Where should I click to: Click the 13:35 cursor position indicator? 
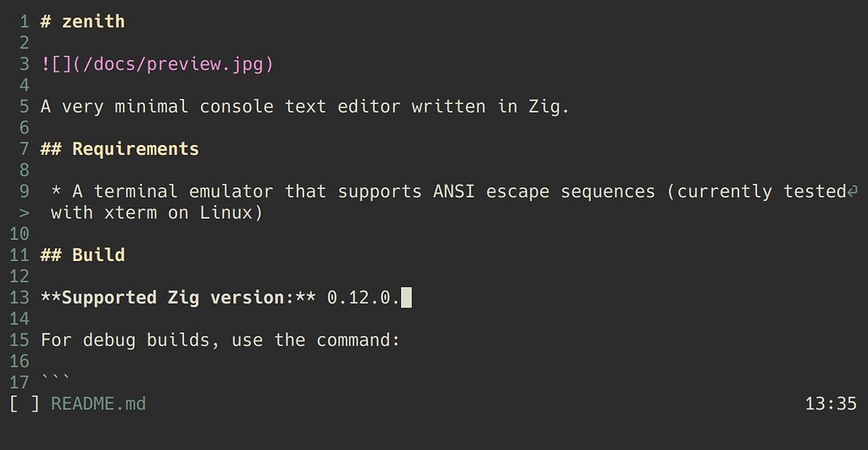(831, 403)
